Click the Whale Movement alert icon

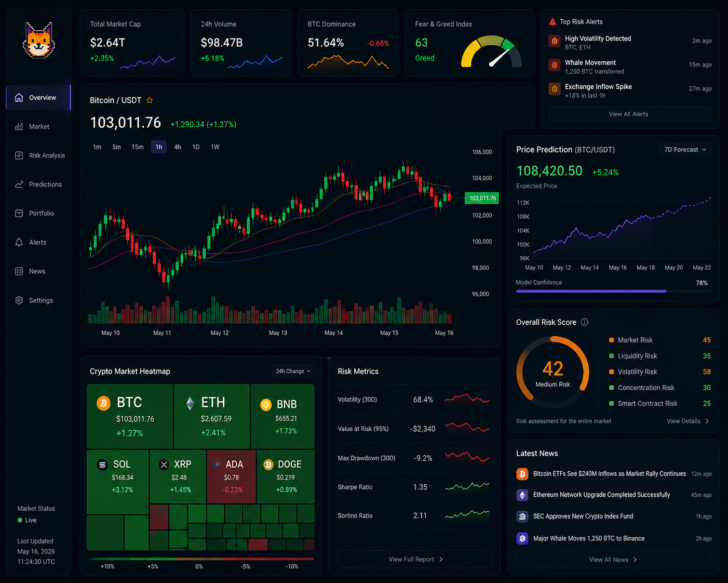coord(555,65)
